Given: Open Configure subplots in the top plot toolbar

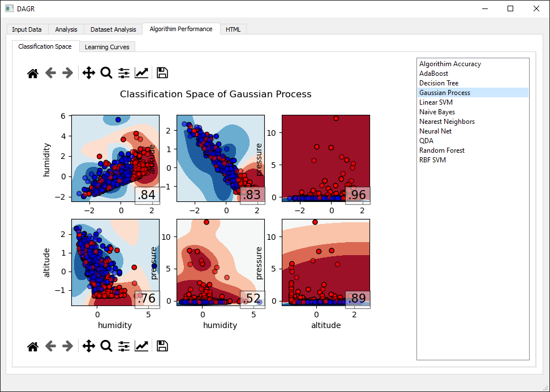Looking at the screenshot, I should tap(124, 73).
